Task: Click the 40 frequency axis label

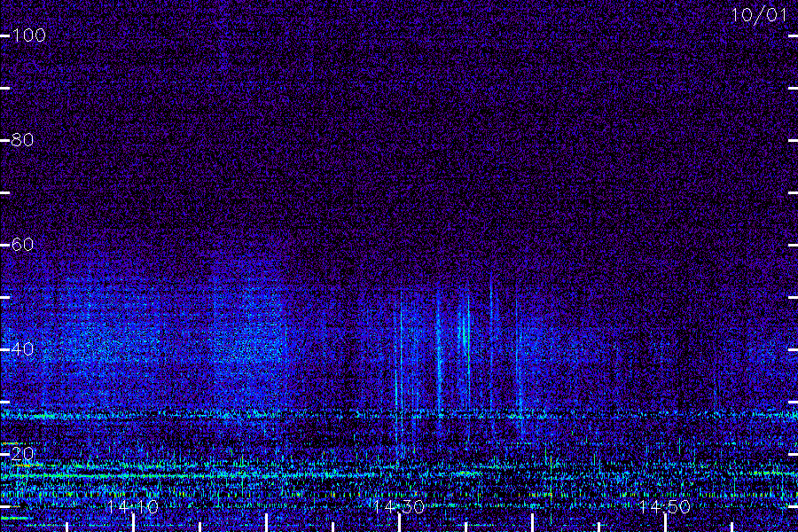Action: coord(22,349)
